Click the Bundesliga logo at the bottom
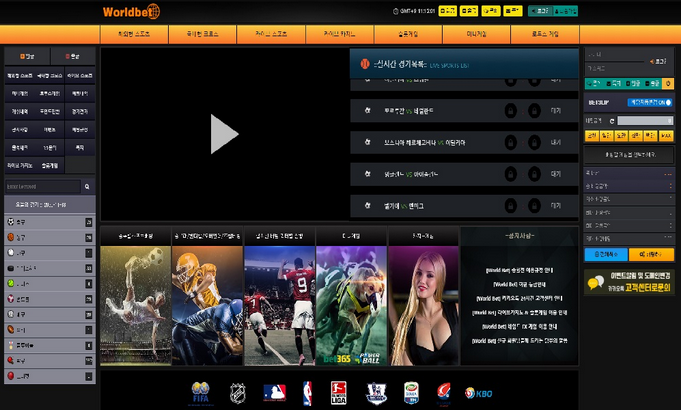Viewport: 682px width, 411px height. pos(338,393)
